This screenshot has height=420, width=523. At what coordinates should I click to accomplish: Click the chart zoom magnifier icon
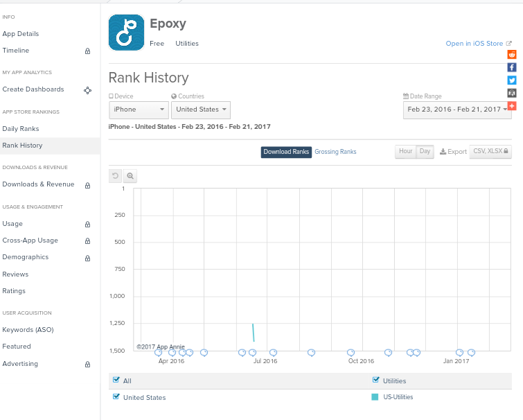pos(130,176)
